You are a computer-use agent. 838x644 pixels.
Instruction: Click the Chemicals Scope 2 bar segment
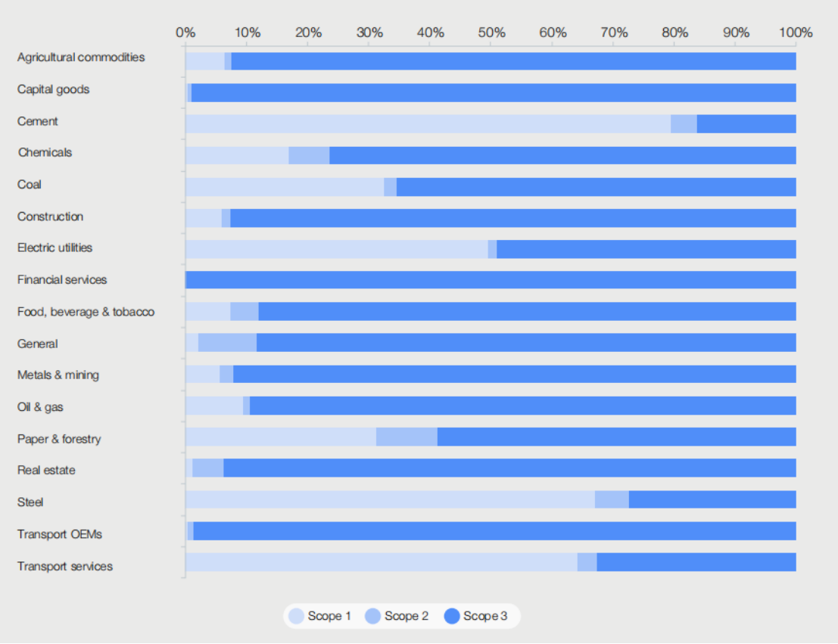[x=309, y=155]
